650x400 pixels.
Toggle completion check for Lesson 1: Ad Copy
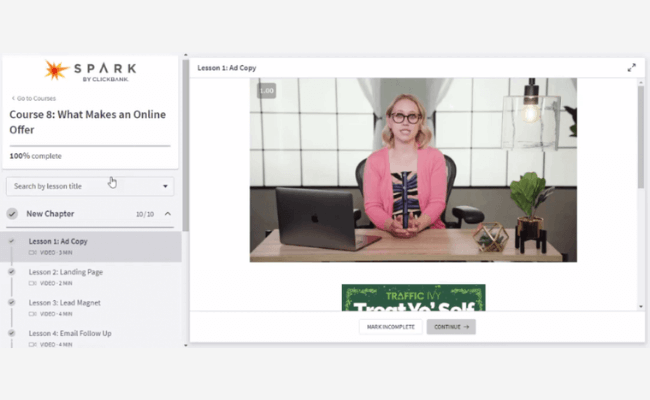12,242
